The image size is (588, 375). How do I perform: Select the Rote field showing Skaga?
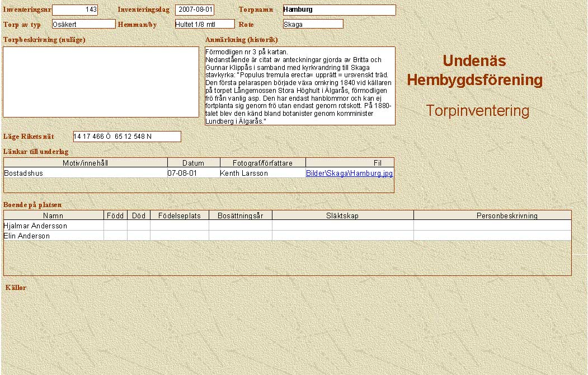(x=313, y=24)
